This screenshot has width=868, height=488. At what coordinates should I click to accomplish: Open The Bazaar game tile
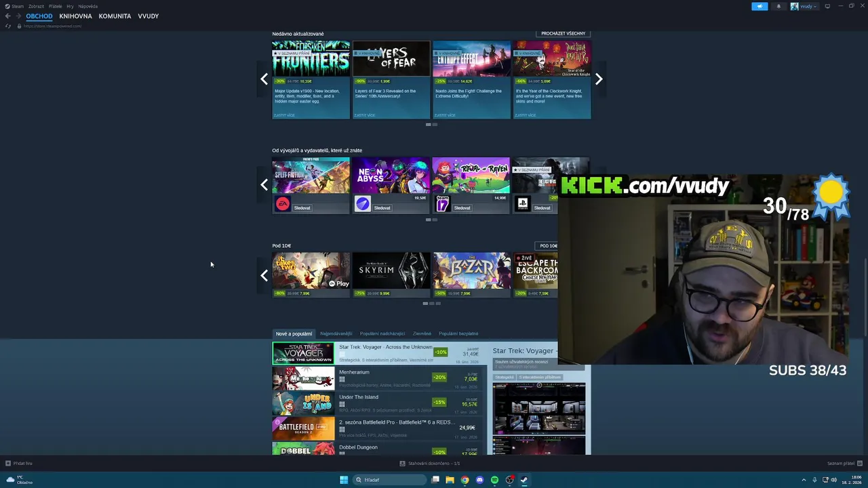(x=471, y=275)
